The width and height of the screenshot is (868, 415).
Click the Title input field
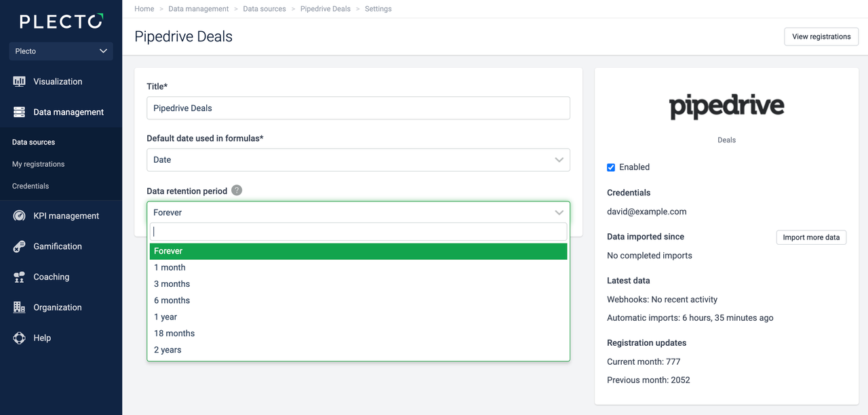tap(358, 108)
